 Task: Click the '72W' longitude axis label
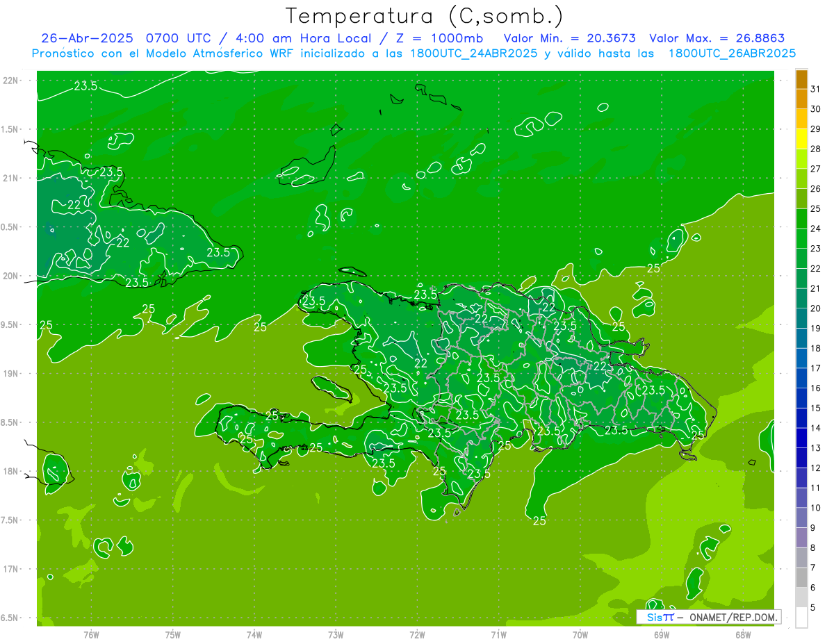[418, 635]
